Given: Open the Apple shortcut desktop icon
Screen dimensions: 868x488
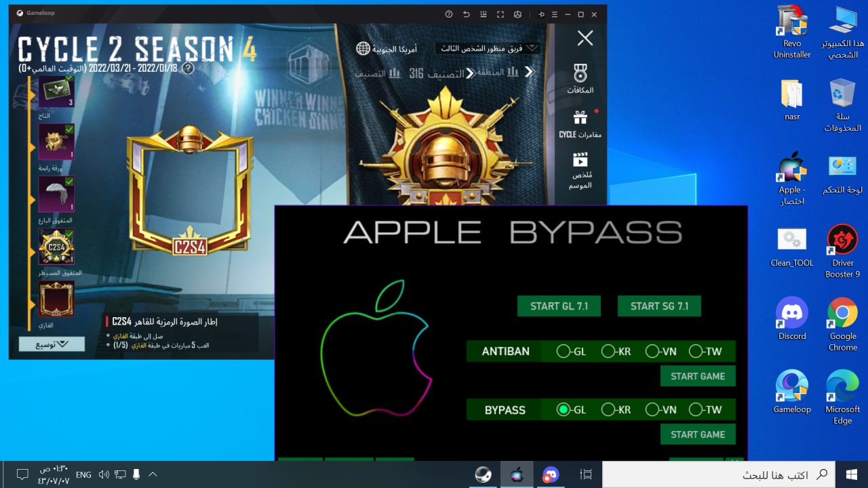Looking at the screenshot, I should 792,178.
